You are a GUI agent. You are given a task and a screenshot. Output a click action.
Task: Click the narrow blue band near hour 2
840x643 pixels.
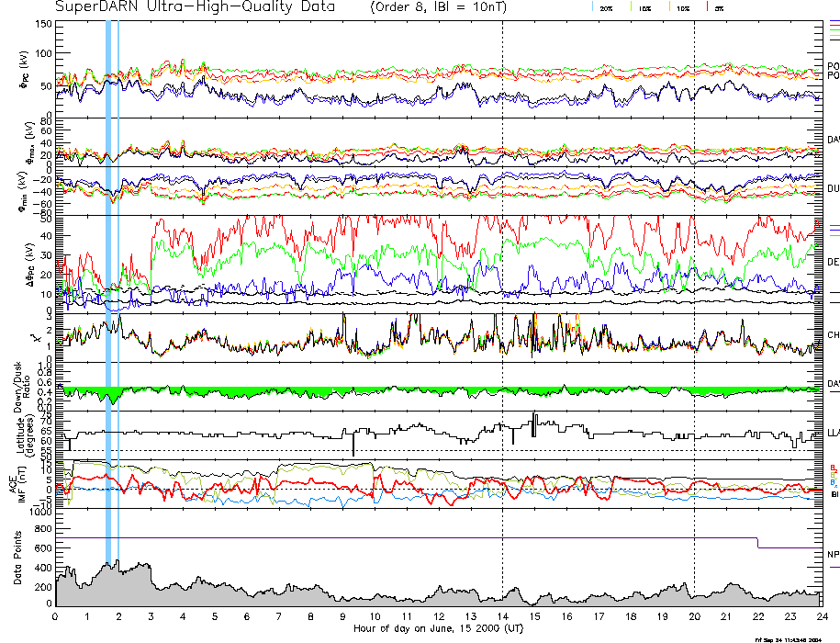118,276
